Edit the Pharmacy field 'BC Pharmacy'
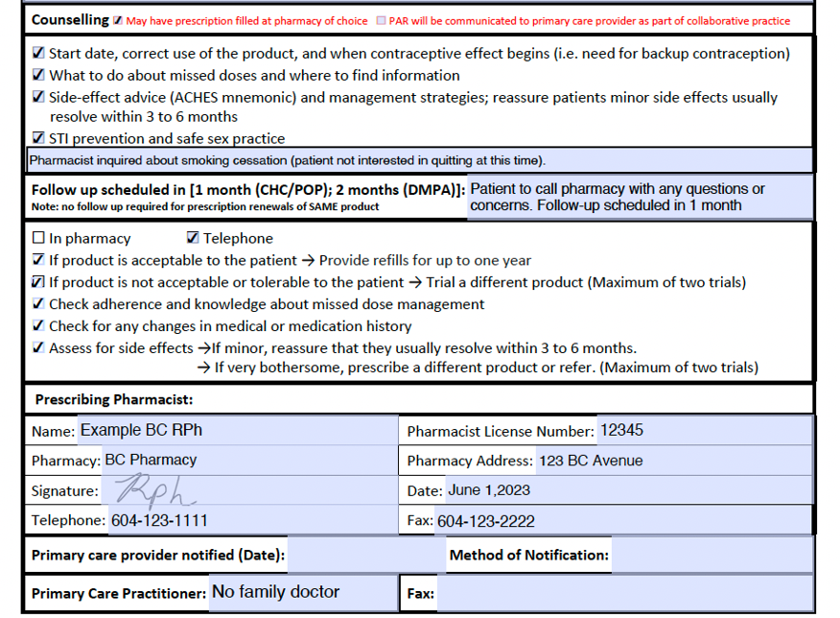Viewport: 840px width, 618px height. coord(249,460)
